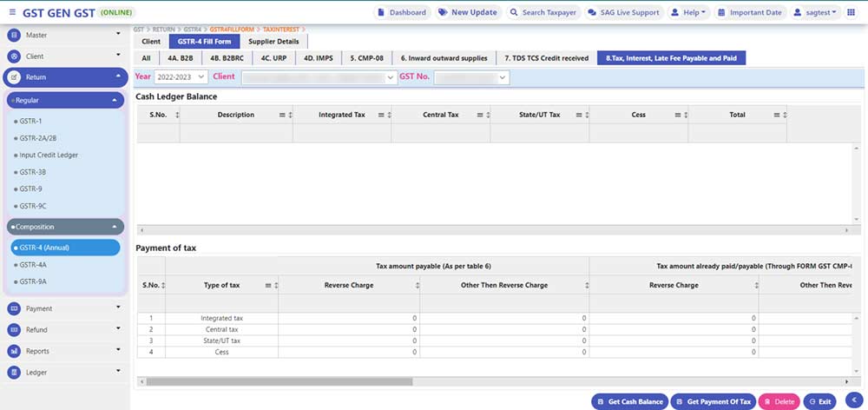Open the Supplier Details tab
This screenshot has width=868, height=410.
coord(274,42)
